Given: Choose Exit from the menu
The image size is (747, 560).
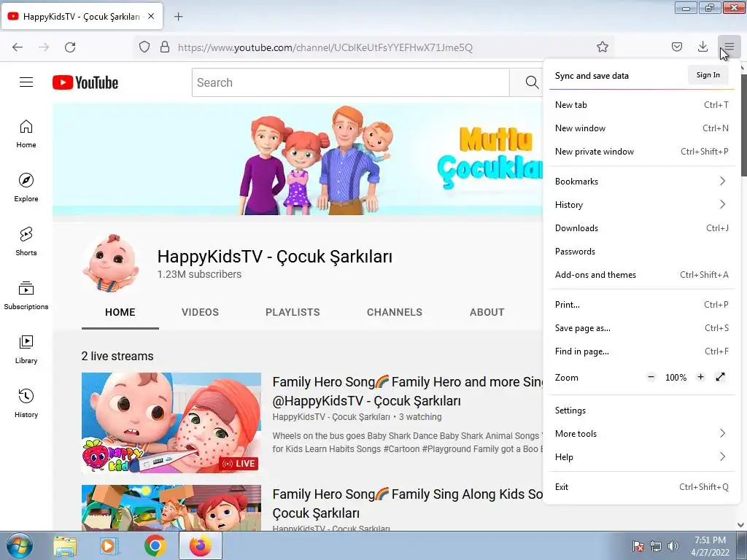Looking at the screenshot, I should coord(641,487).
